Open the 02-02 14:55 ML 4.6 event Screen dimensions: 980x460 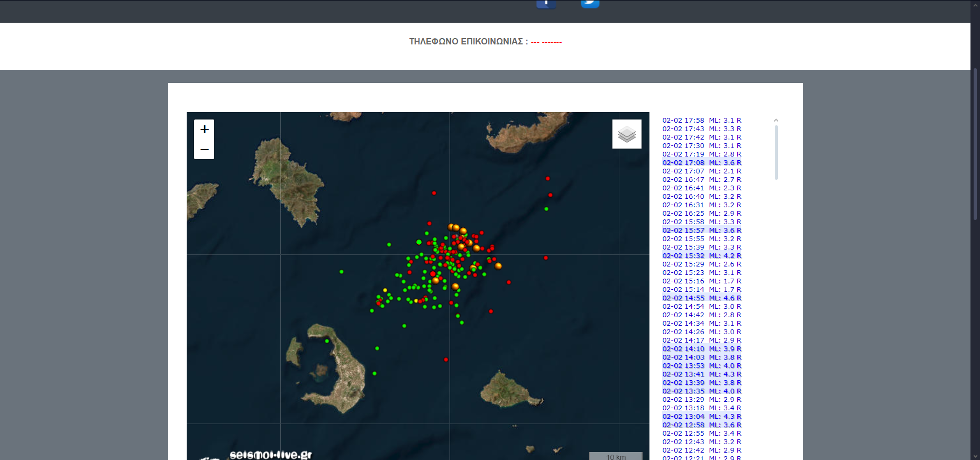click(702, 298)
